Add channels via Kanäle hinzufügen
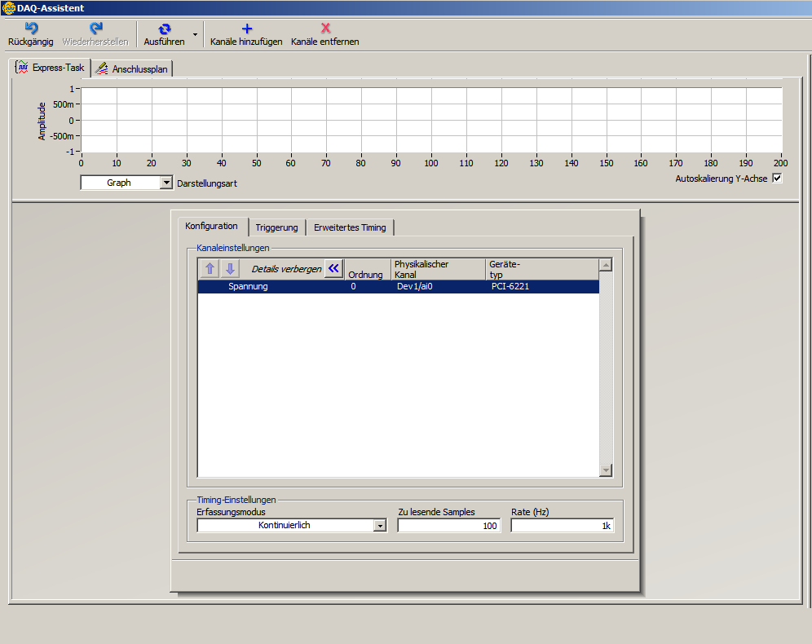This screenshot has width=812, height=644. (x=246, y=34)
